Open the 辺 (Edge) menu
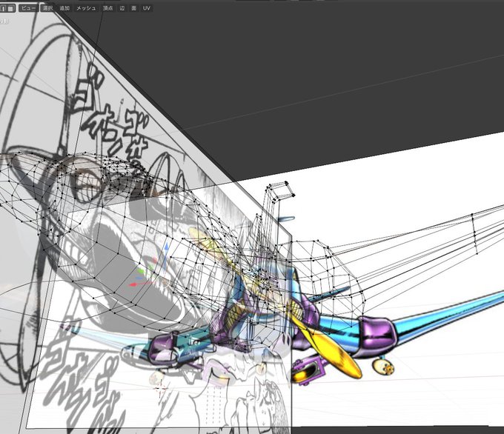Viewport: 504px width, 434px height. (x=122, y=8)
